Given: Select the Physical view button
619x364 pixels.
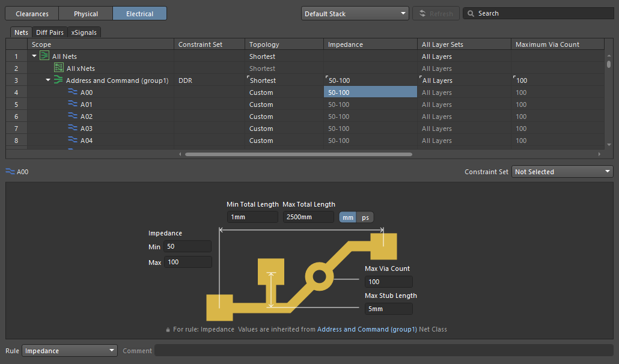Looking at the screenshot, I should point(85,13).
